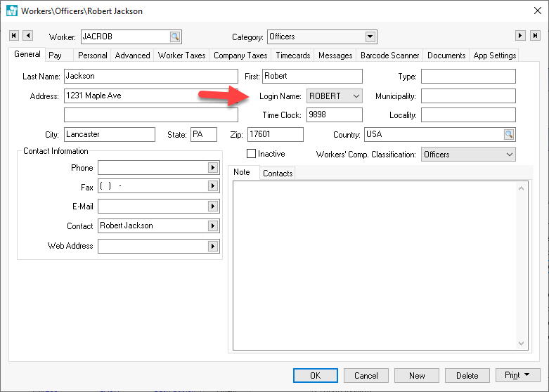Enable the Inactive checkbox
Viewport: 549px width, 392px height.
point(252,154)
